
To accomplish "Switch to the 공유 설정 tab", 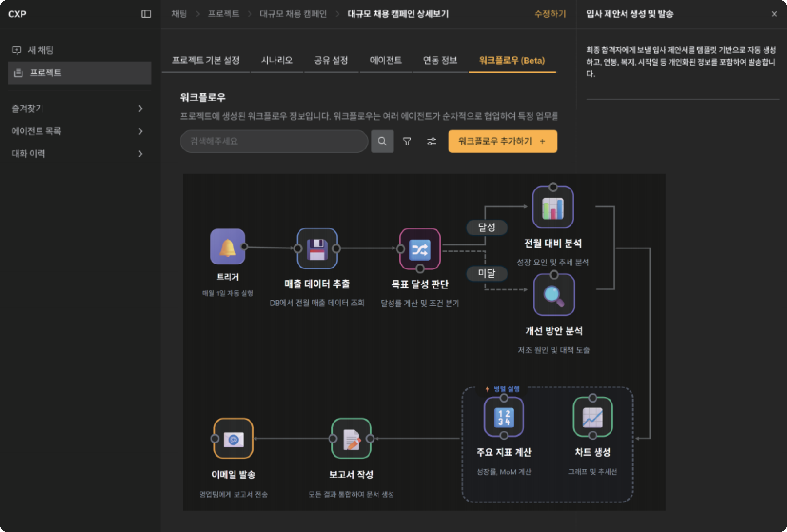I will (x=331, y=60).
